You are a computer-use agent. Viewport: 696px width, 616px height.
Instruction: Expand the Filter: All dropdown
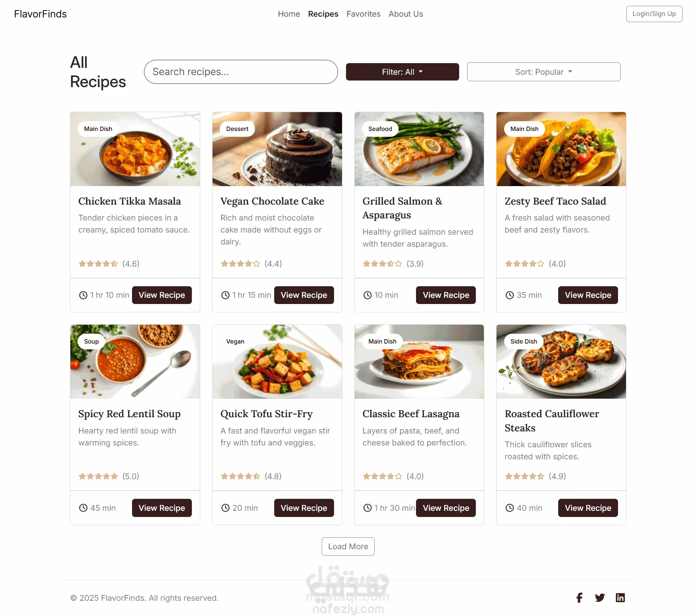[x=402, y=72]
